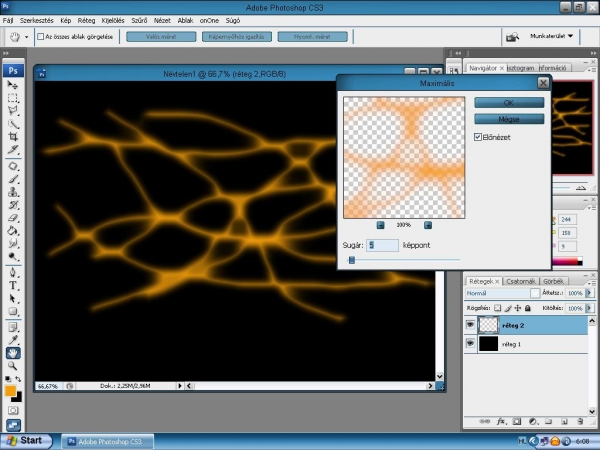Expand the toolbox double-arrow at top
This screenshot has width=600, height=450.
pyautogui.click(x=5, y=53)
